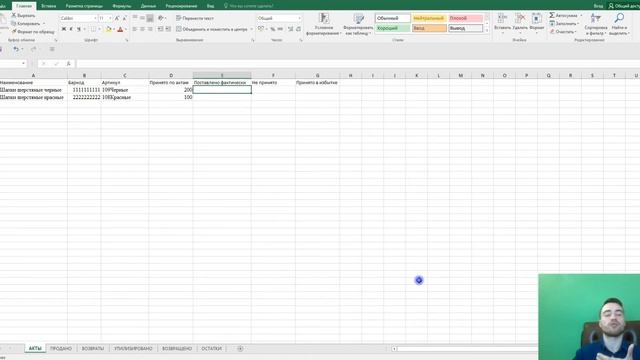Switch to the Формулы ribbon tab
This screenshot has height=360, width=640.
click(122, 6)
